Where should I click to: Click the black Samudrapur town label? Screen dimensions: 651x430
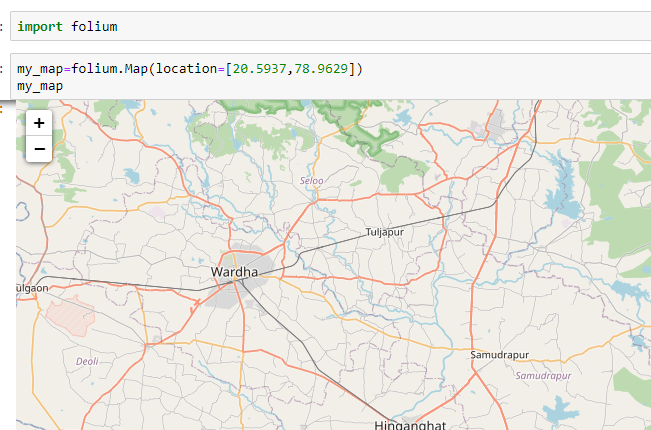tap(499, 355)
